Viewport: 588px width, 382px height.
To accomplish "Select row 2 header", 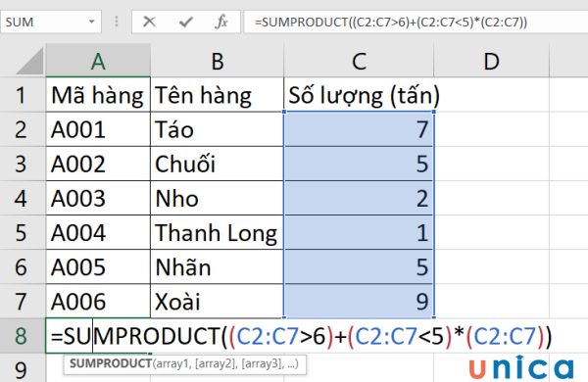I will tap(22, 129).
